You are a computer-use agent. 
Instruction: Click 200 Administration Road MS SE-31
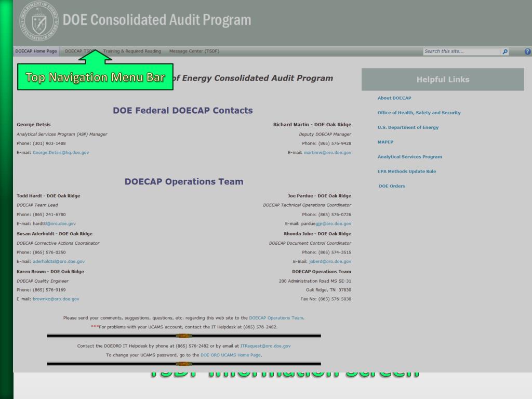click(315, 281)
